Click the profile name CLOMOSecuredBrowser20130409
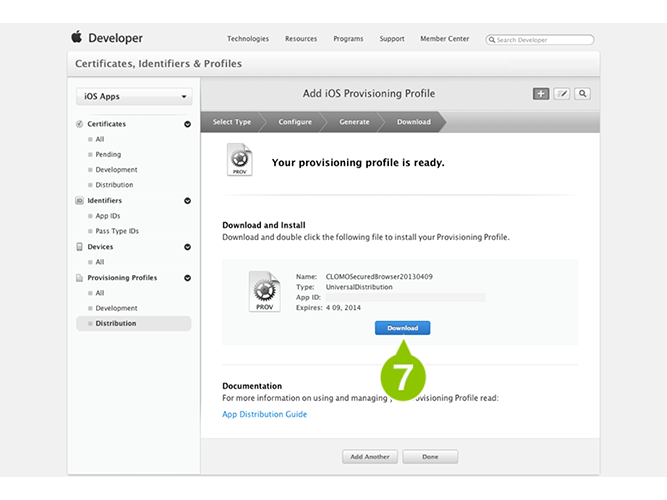The image size is (667, 500). (x=379, y=277)
